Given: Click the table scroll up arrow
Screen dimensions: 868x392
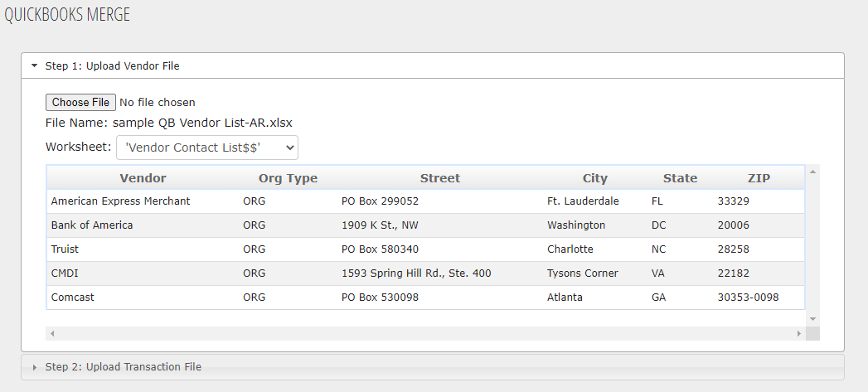Looking at the screenshot, I should [x=812, y=172].
